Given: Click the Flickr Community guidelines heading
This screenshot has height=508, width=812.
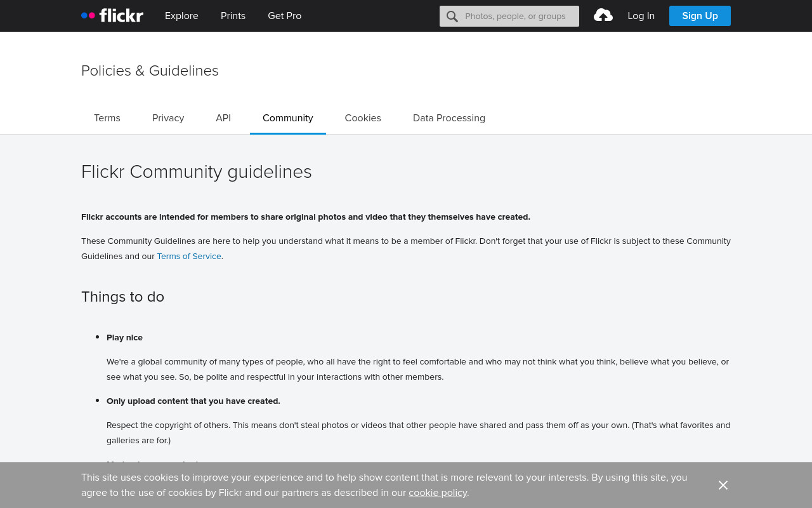Looking at the screenshot, I should [197, 172].
